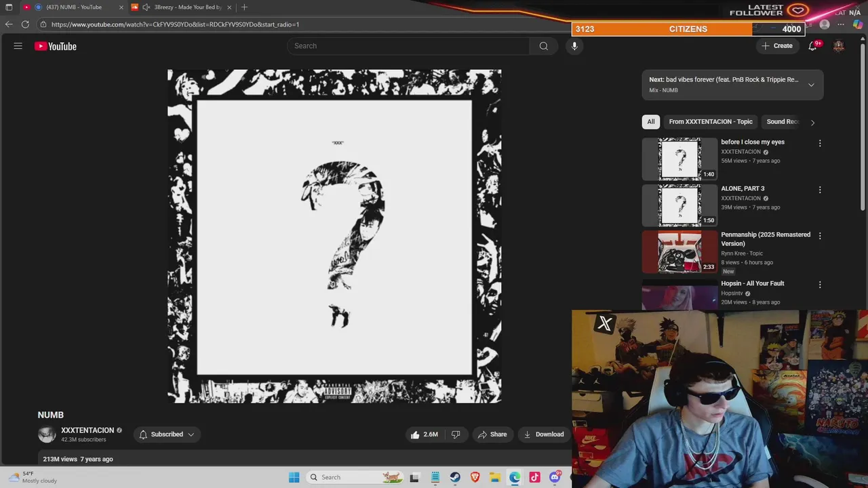Click into the YouTube search field
This screenshot has width=868, height=488.
click(x=408, y=46)
